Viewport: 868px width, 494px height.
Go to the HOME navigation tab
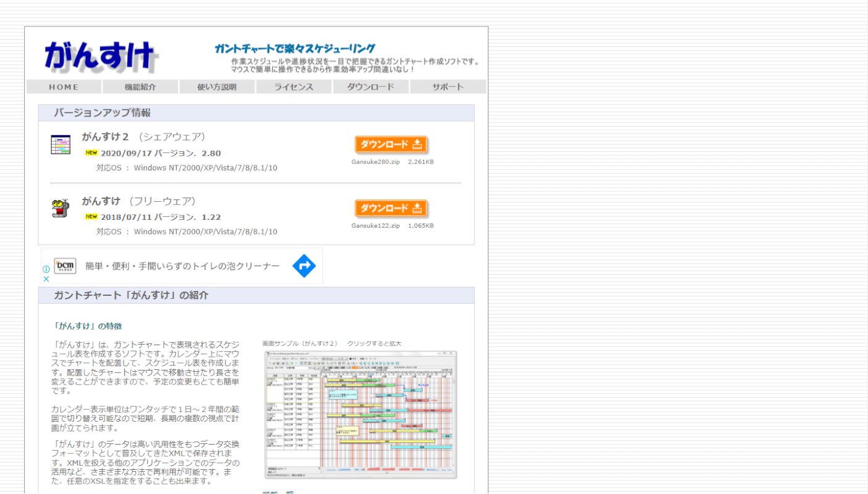(64, 87)
